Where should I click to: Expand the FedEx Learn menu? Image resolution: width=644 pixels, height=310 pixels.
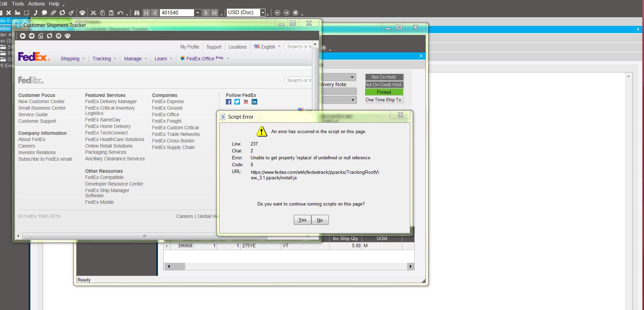pyautogui.click(x=163, y=59)
